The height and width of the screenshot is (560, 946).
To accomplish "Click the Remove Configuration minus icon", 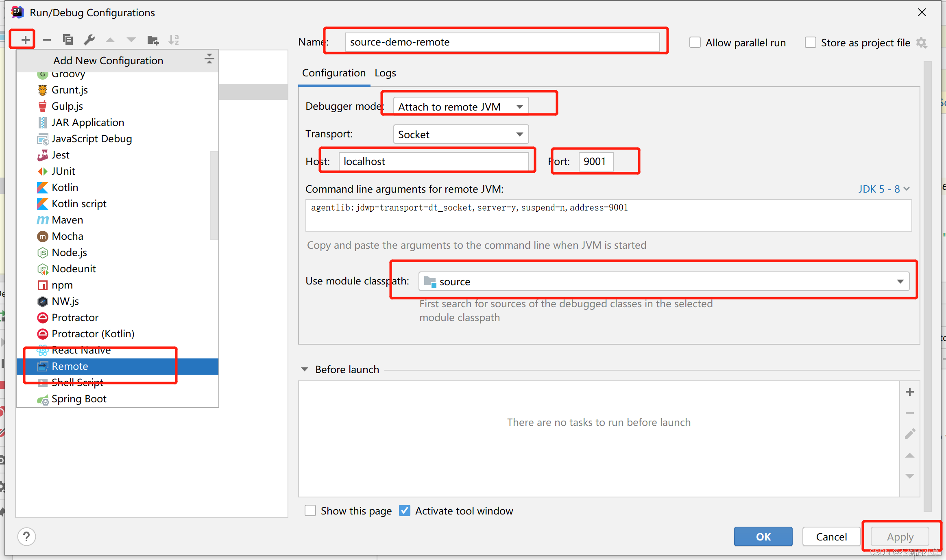I will (47, 40).
